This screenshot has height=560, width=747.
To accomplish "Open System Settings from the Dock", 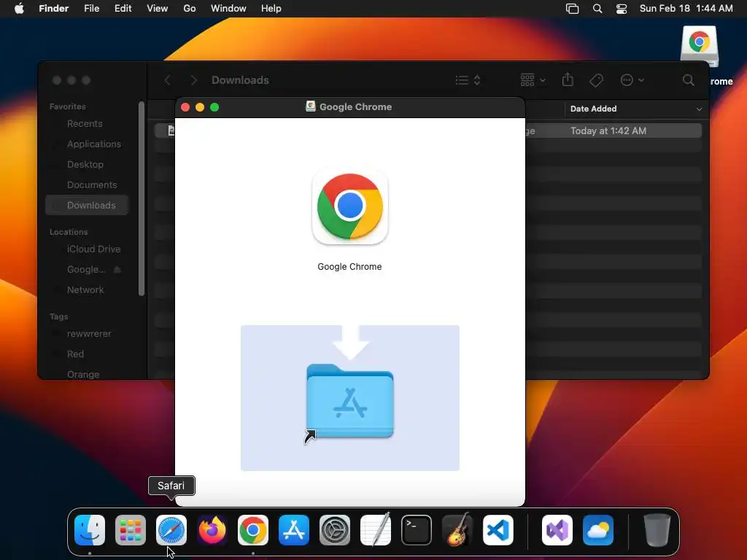I will tap(334, 530).
